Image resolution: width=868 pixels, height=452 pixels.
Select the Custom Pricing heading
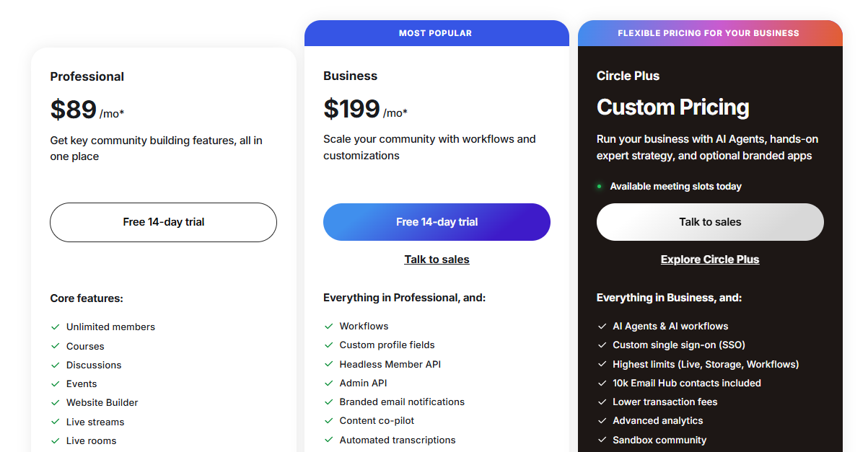click(x=672, y=107)
